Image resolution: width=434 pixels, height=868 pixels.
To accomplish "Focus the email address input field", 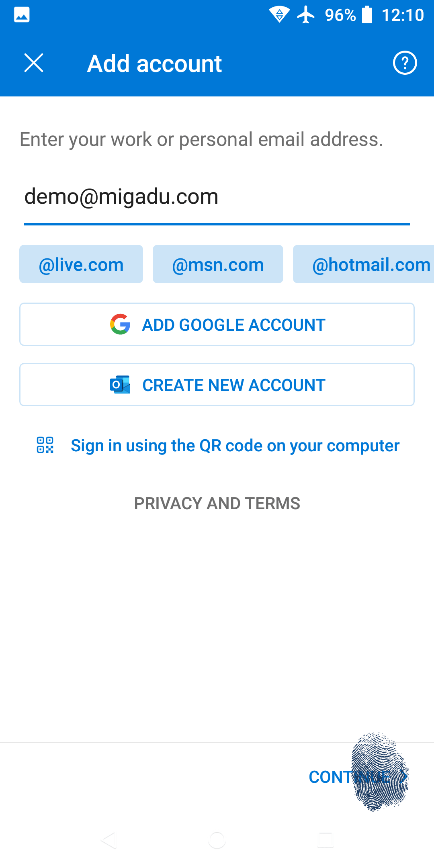I will 217,197.
